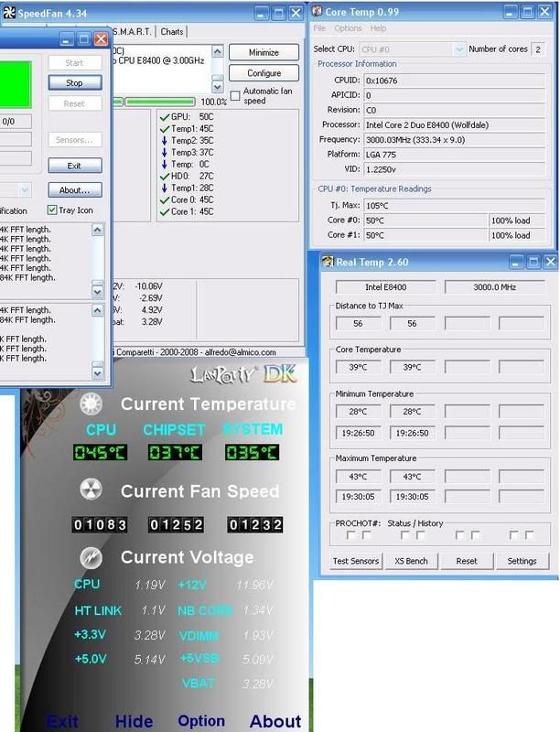Click the Minimize button in SpeedFan panel
The height and width of the screenshot is (732, 560).
264,52
